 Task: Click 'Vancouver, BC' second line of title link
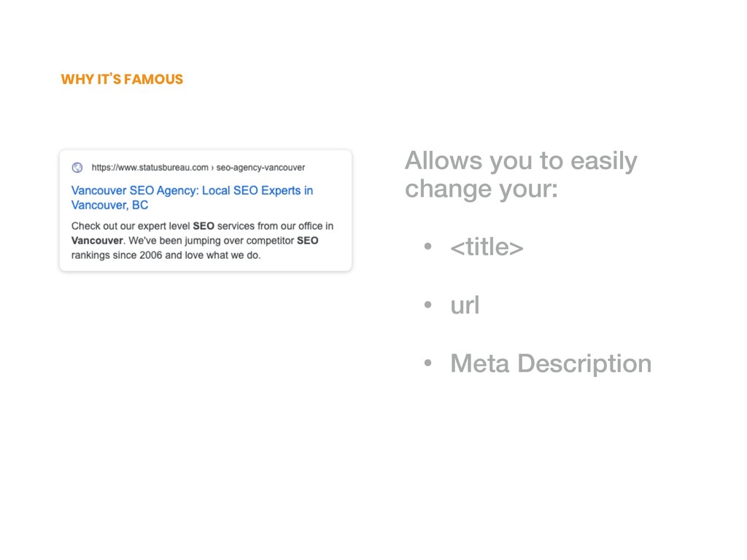point(109,205)
